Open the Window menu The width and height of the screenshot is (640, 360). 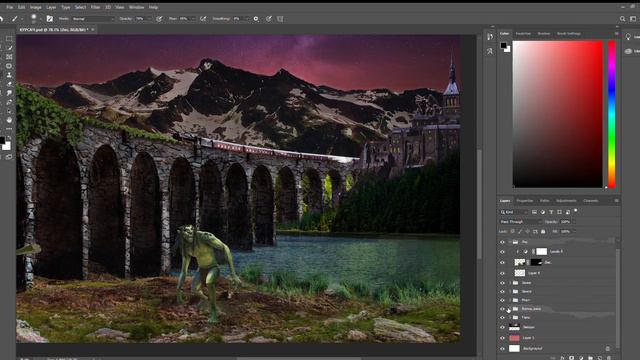[x=136, y=7]
